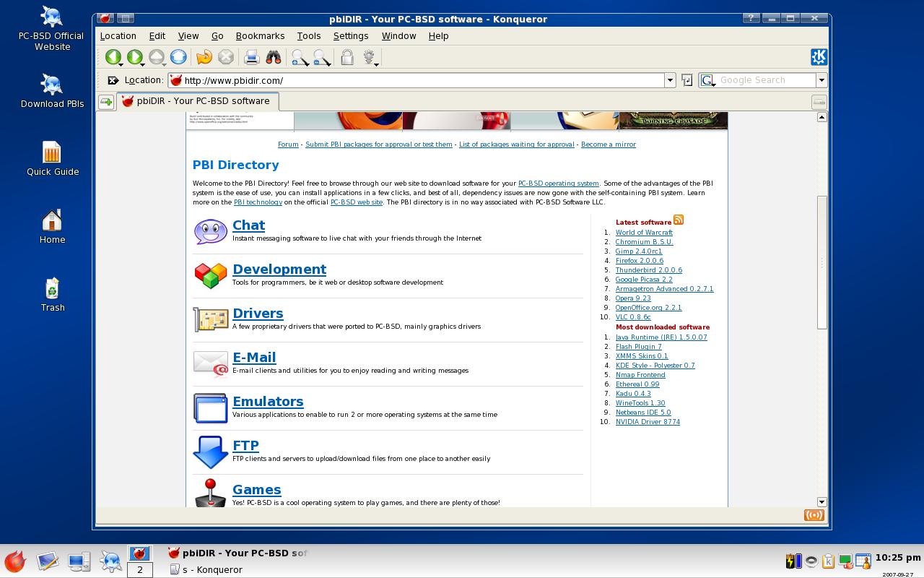Click the clock showing 10:25 pm
The width and height of the screenshot is (924, 578).
pyautogui.click(x=898, y=558)
